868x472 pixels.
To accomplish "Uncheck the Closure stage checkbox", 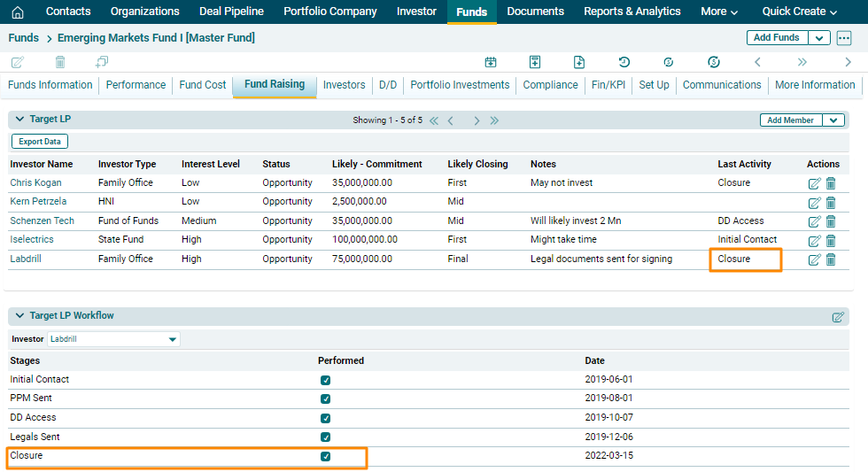I will (326, 456).
